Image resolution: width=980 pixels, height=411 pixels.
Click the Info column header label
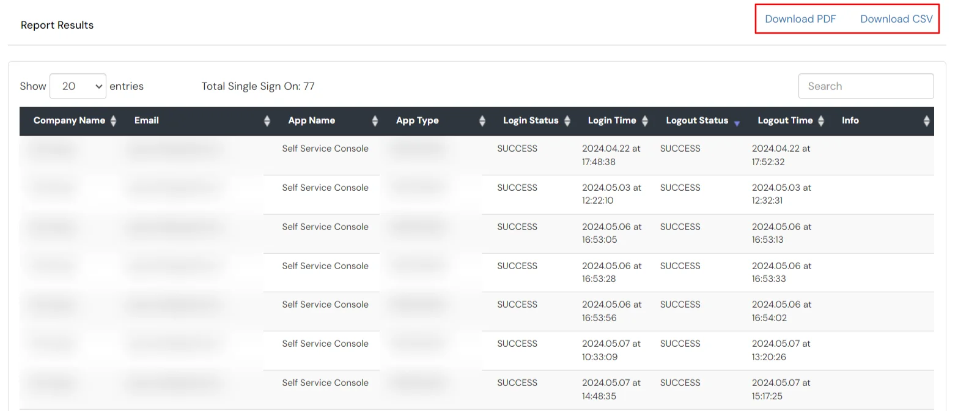pyautogui.click(x=850, y=120)
